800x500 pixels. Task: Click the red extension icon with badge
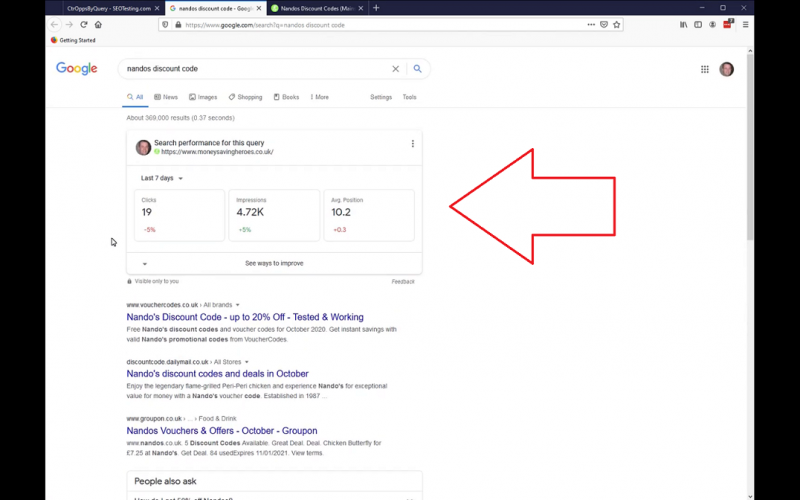click(728, 24)
